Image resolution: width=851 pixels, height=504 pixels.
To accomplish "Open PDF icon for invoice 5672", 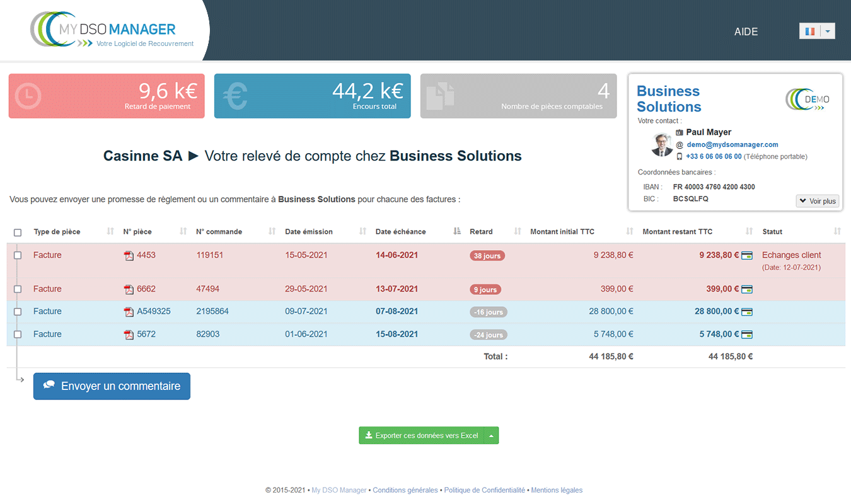I will coord(129,335).
